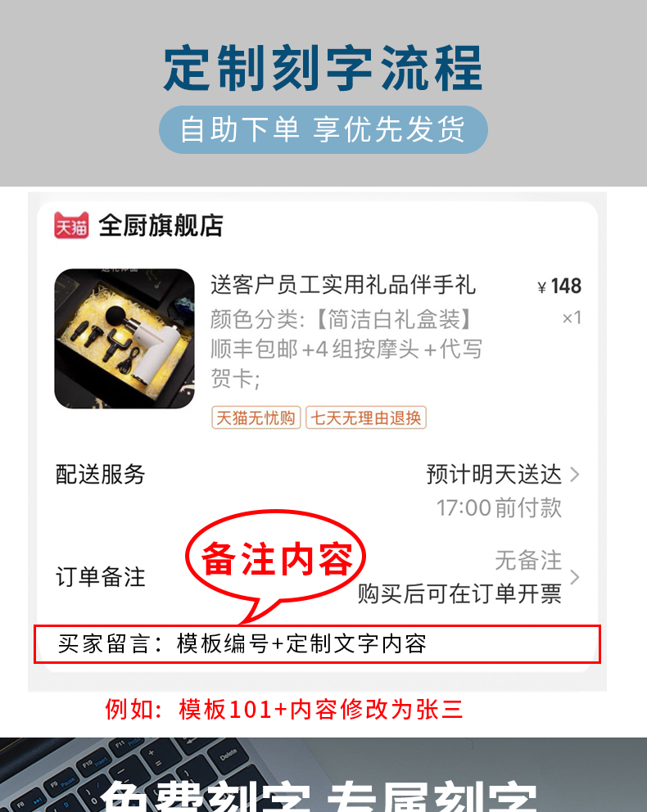Expand delivery service chevron arrow
Image resolution: width=647 pixels, height=812 pixels.
point(574,475)
